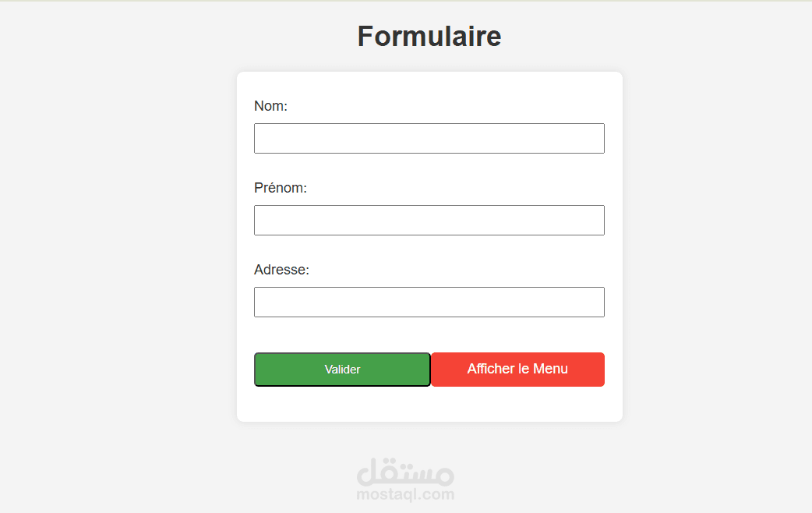
Task: Click gray gap between Formulaire heading and card
Action: pos(429,63)
